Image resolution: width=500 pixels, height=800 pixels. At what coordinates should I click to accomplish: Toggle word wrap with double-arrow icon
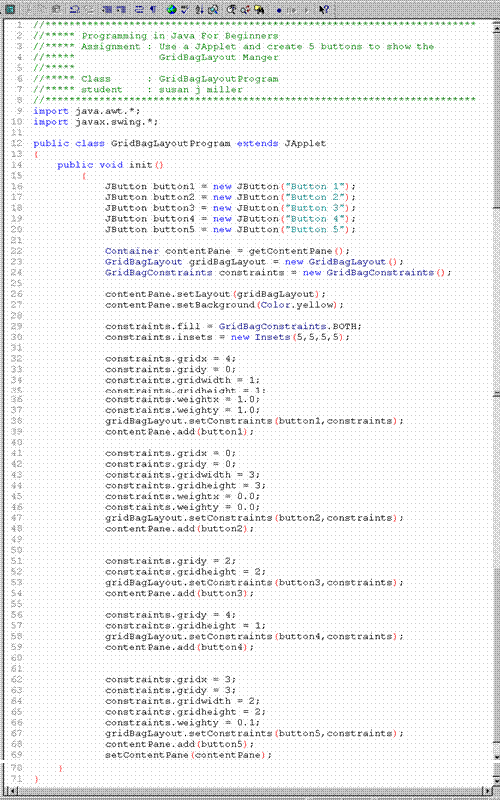point(139,9)
